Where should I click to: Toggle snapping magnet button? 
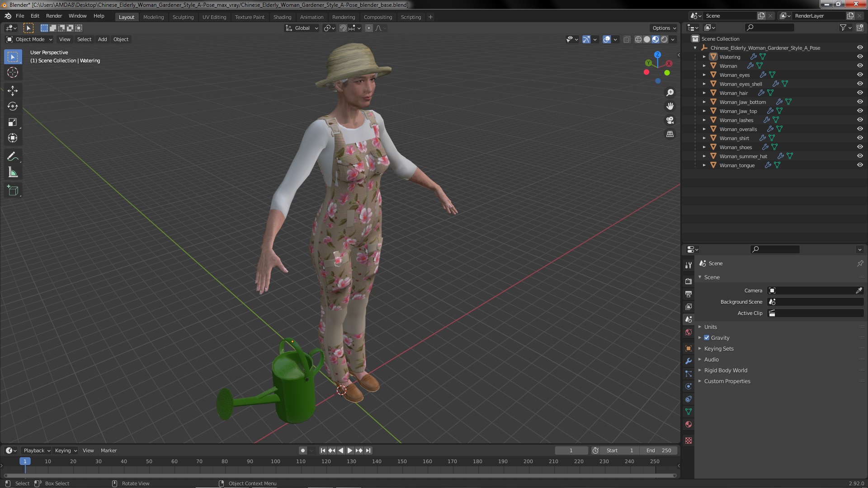[x=343, y=28]
